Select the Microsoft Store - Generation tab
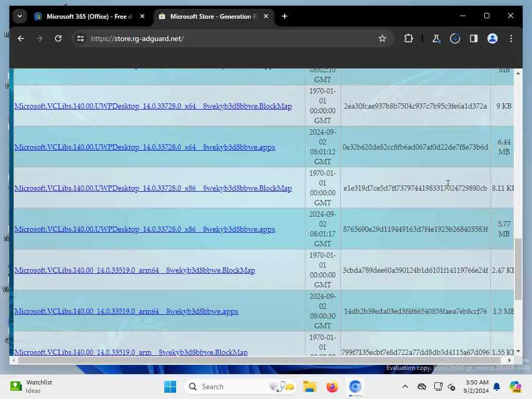532x399 pixels. tap(213, 16)
